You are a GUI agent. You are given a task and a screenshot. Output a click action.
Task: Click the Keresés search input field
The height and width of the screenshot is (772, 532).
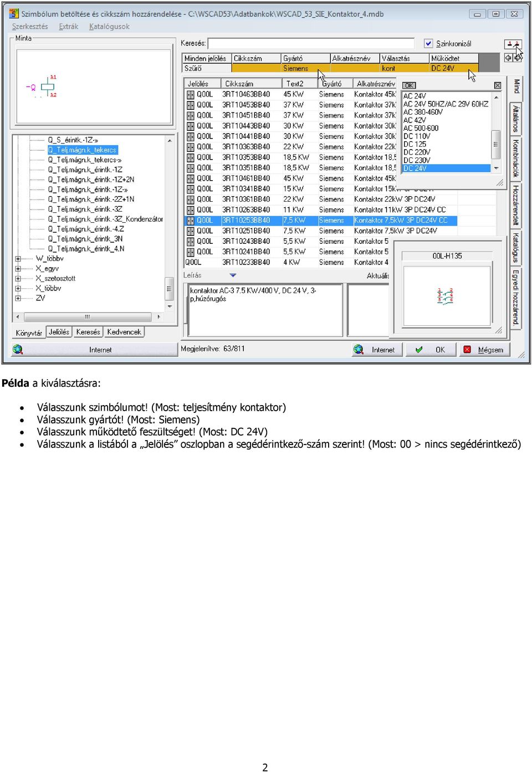point(311,43)
